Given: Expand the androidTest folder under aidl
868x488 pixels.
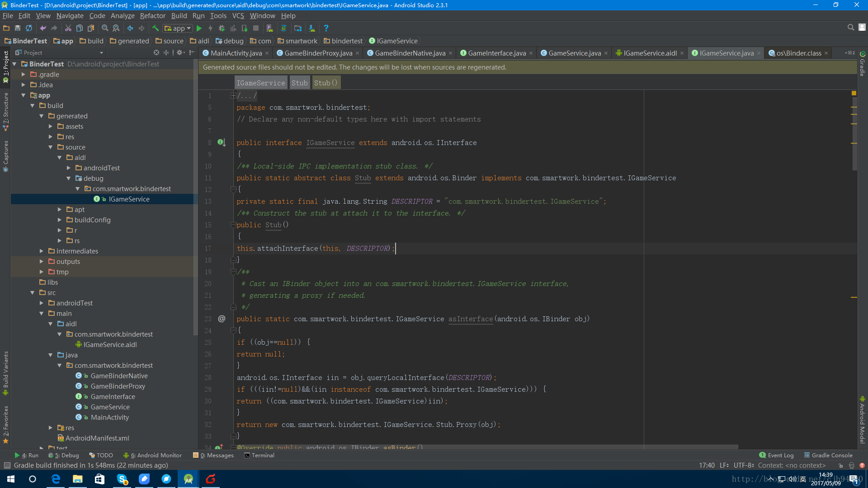Looking at the screenshot, I should [68, 168].
